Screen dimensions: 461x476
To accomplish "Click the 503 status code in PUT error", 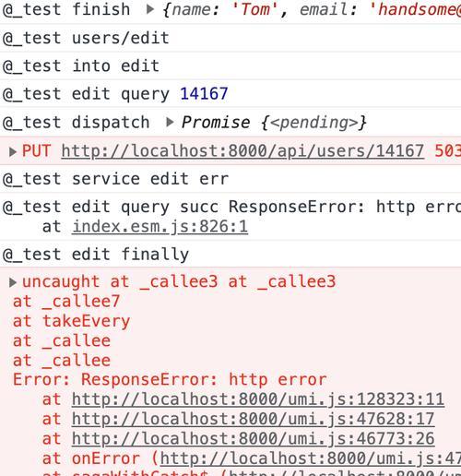I will (448, 151).
